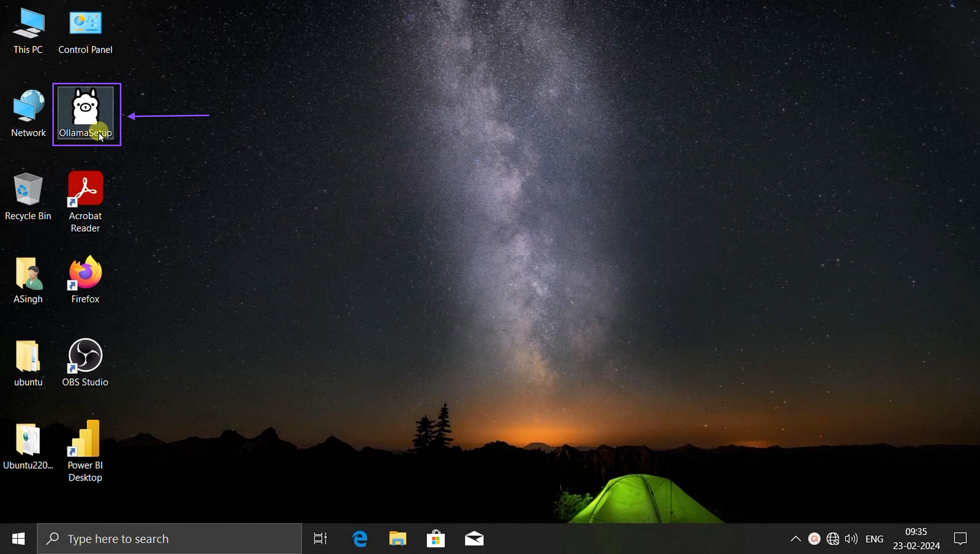Click the OBS Studio shortcut icon
This screenshot has width=980, height=554.
click(85, 357)
